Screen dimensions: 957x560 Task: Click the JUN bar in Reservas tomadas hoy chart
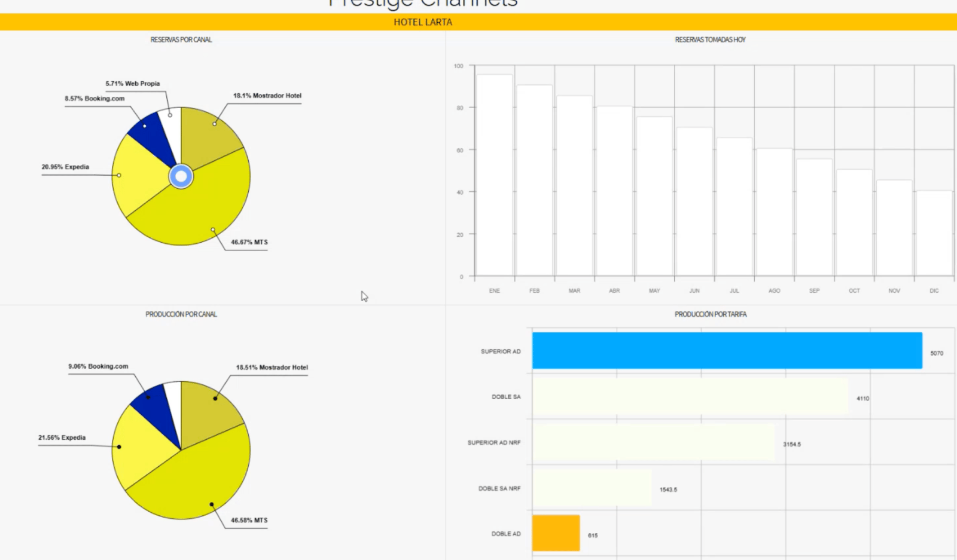694,201
